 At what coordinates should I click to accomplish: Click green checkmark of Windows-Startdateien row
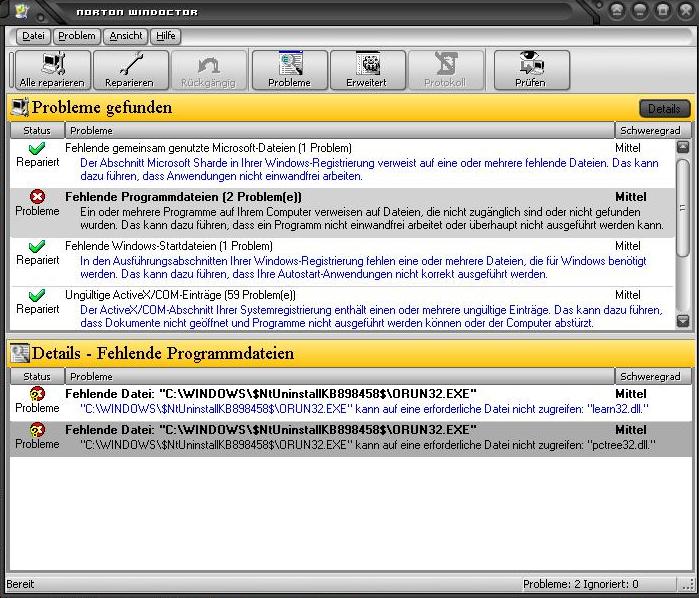37,246
